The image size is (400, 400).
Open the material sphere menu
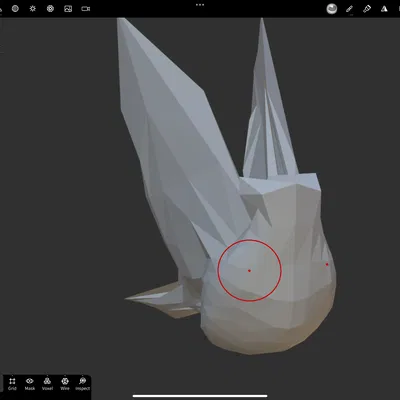coord(15,9)
